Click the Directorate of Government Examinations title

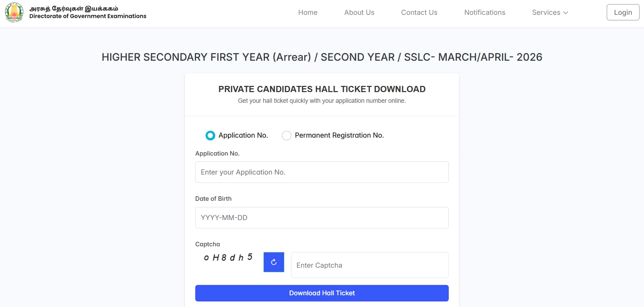tap(88, 16)
